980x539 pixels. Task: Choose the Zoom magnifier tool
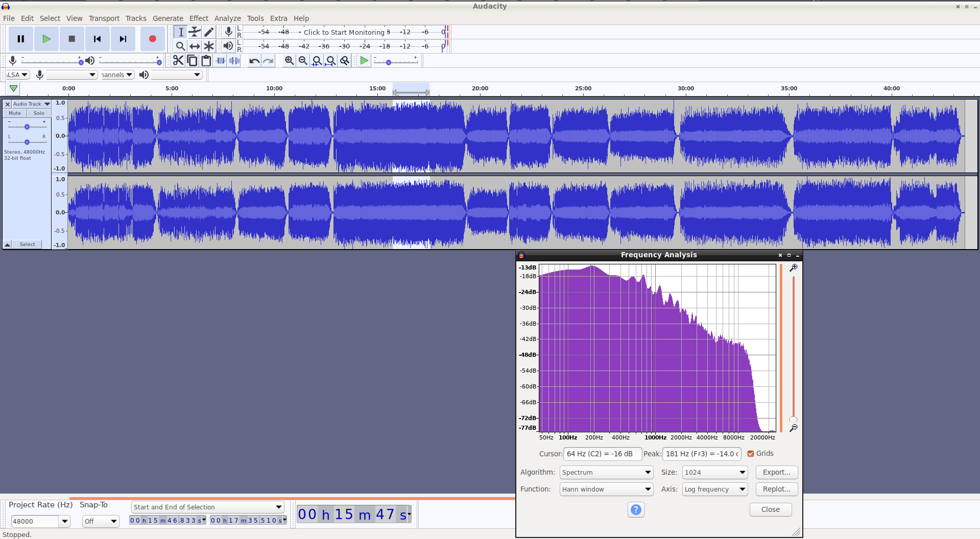click(181, 46)
